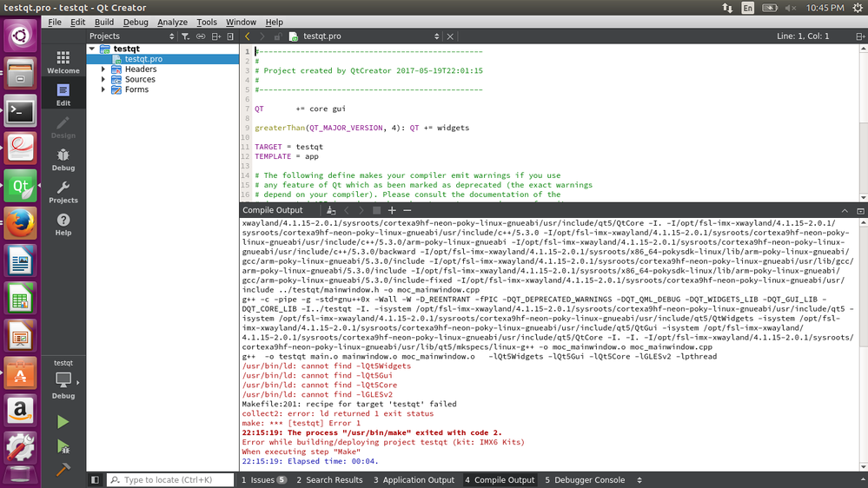
Task: Build project with hammer icon
Action: (x=63, y=469)
